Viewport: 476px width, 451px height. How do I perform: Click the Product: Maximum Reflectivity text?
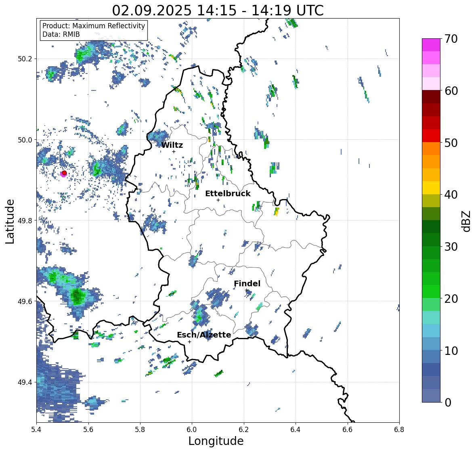94,26
